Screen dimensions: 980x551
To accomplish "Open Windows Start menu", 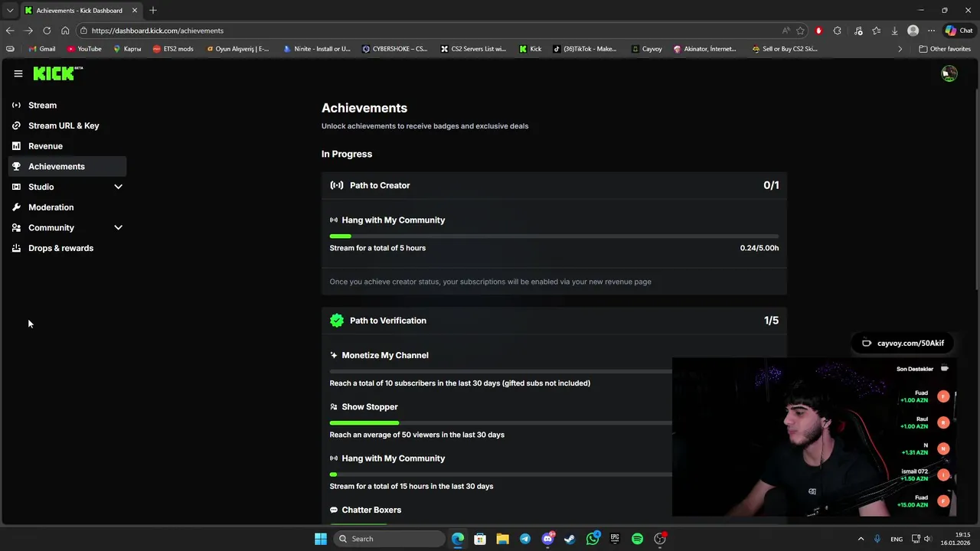I will click(x=321, y=539).
